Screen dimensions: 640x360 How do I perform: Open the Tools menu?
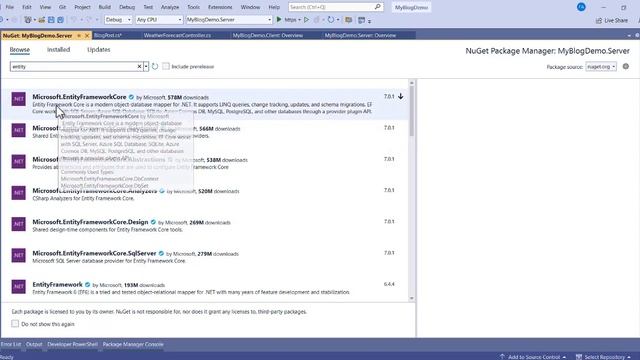193,7
